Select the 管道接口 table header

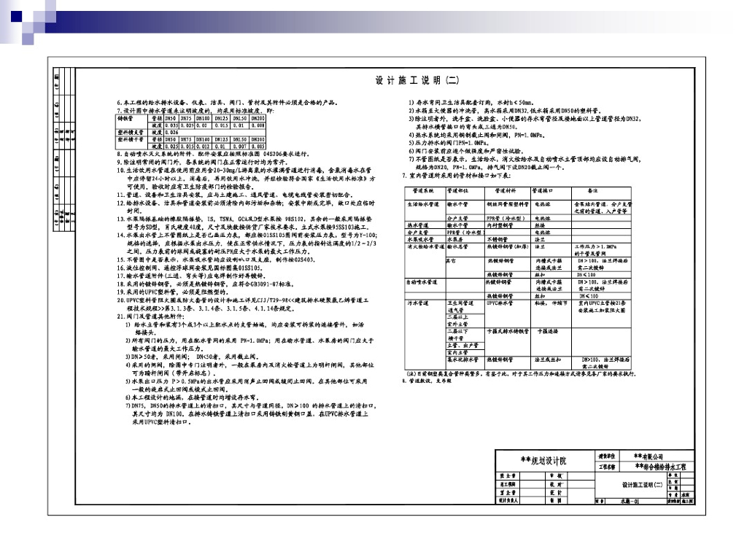(x=543, y=190)
